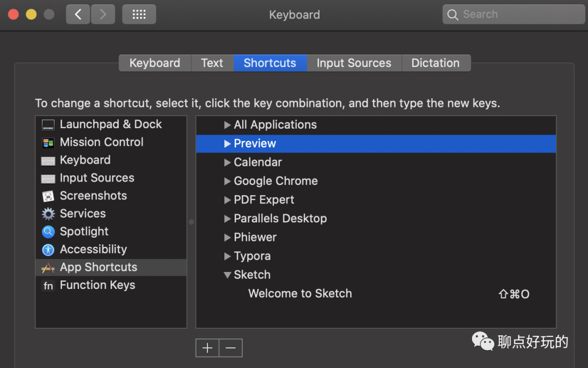Select the Welcome to Sketch shortcut
588x368 pixels.
(x=376, y=294)
